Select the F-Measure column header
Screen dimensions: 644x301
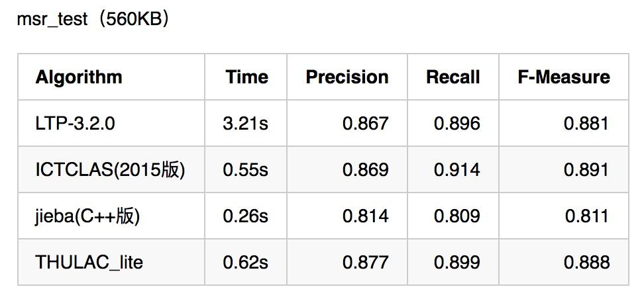pyautogui.click(x=563, y=77)
